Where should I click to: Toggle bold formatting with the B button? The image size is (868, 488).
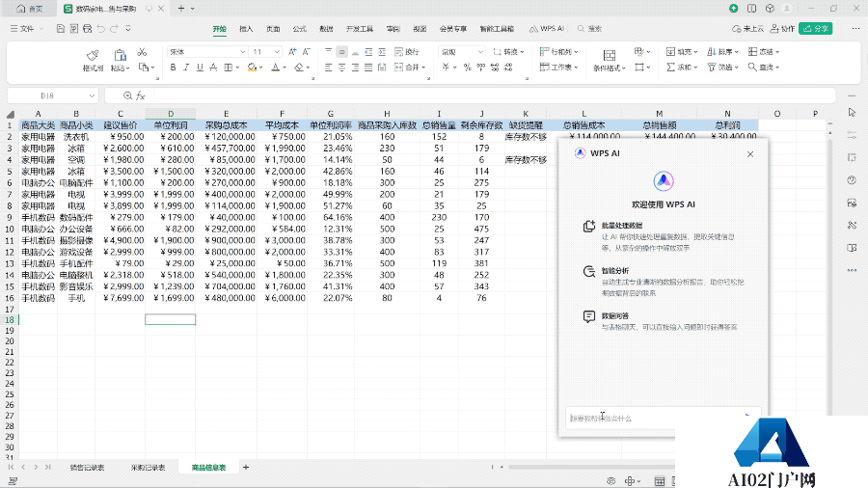point(174,68)
